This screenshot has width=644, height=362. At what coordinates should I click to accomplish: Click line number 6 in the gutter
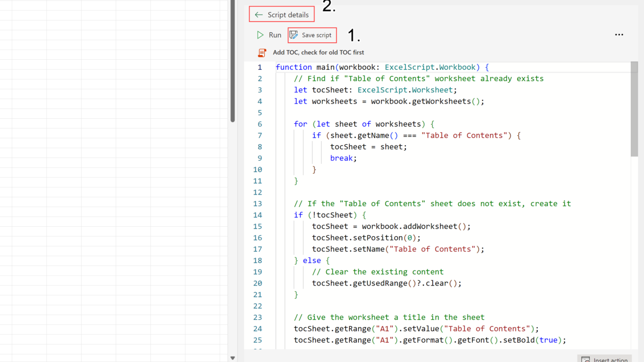click(x=260, y=124)
